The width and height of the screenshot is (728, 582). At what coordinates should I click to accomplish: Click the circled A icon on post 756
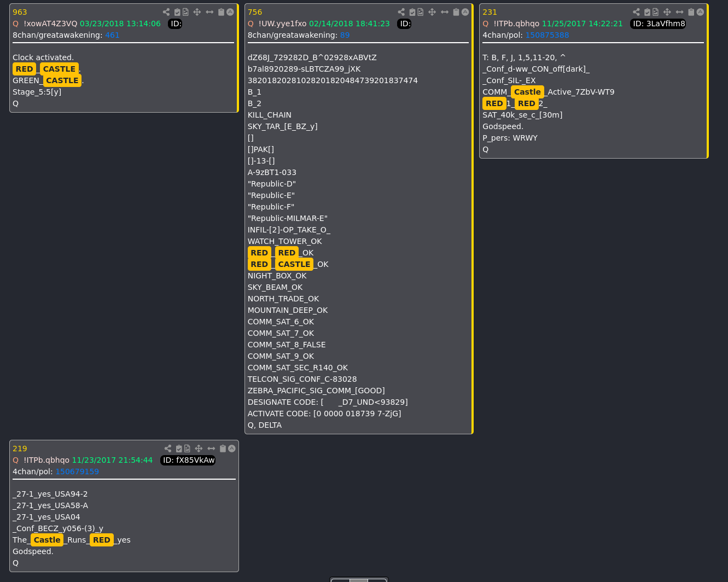coord(465,12)
